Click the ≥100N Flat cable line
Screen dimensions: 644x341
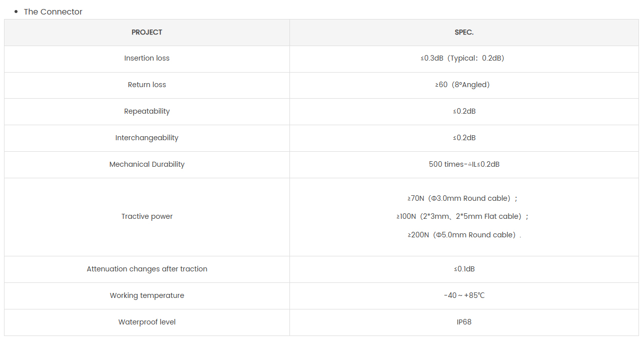[463, 217]
